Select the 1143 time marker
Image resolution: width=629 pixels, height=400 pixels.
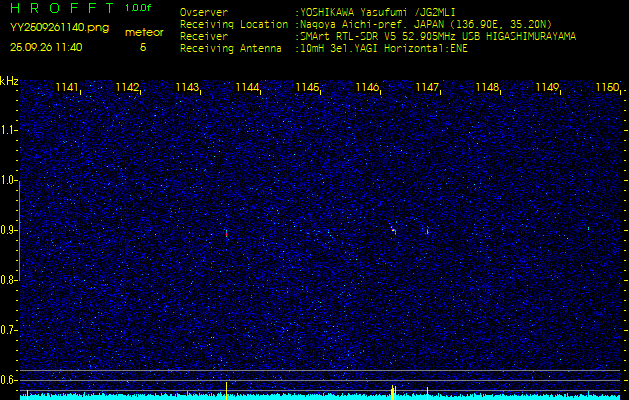click(x=187, y=88)
